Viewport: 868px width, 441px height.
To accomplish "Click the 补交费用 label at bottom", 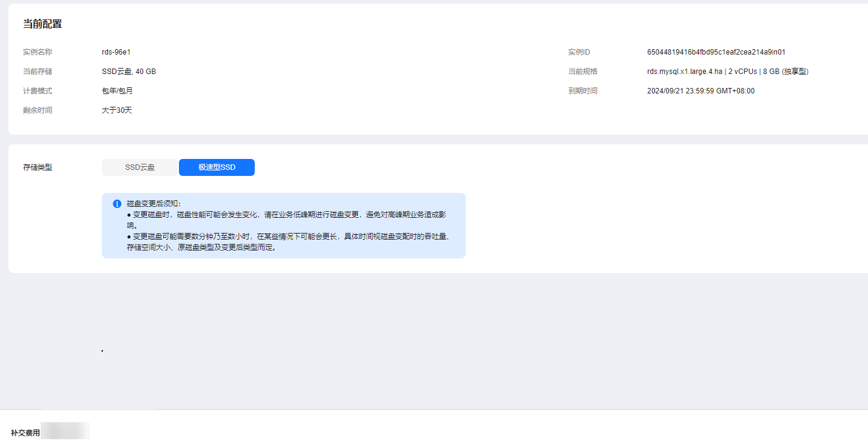I will point(25,433).
